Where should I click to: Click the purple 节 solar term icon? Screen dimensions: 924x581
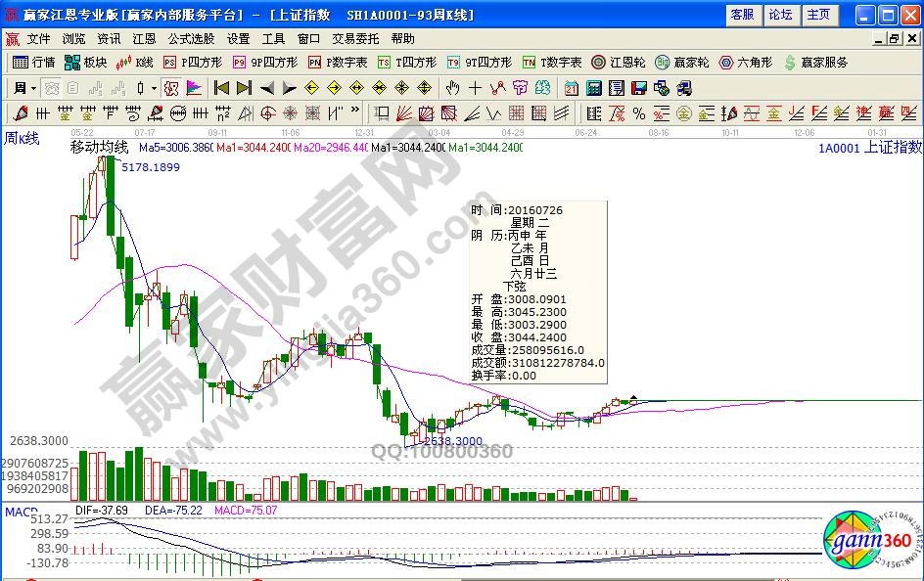[x=520, y=88]
